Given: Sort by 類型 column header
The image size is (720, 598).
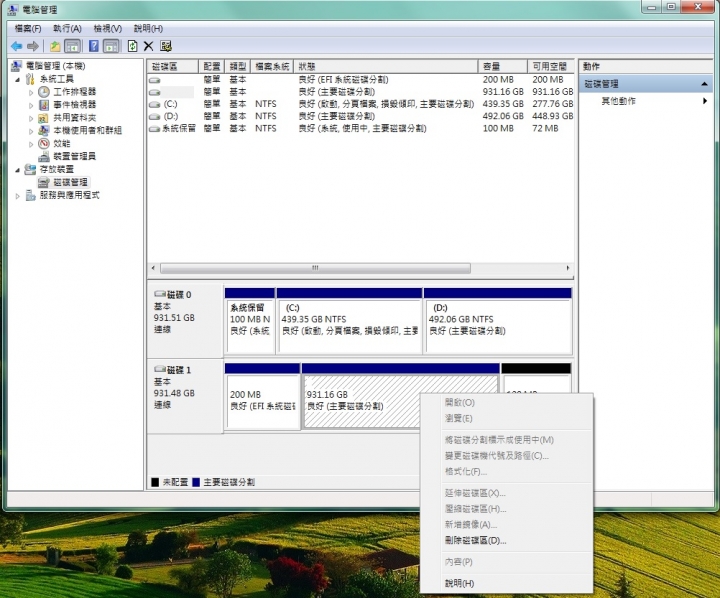Looking at the screenshot, I should pyautogui.click(x=238, y=66).
